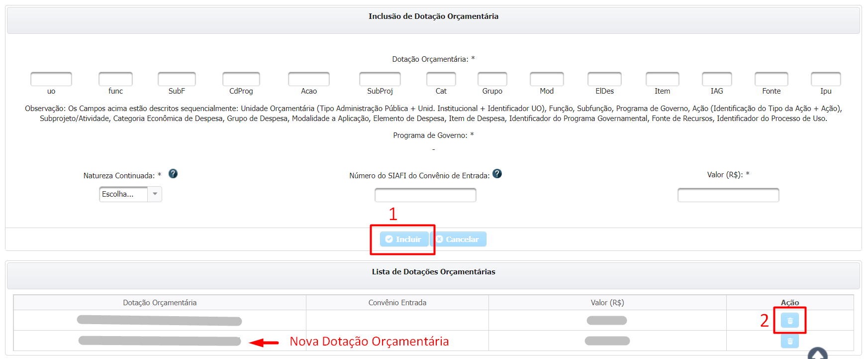Click into the func field
Viewport: 868px width, 359px height.
(x=115, y=79)
